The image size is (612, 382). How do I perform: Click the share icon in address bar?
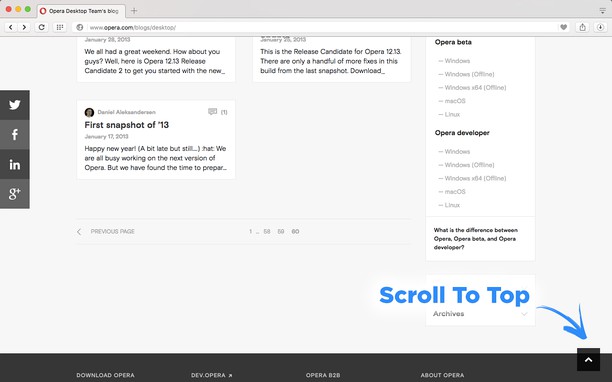[x=582, y=27]
